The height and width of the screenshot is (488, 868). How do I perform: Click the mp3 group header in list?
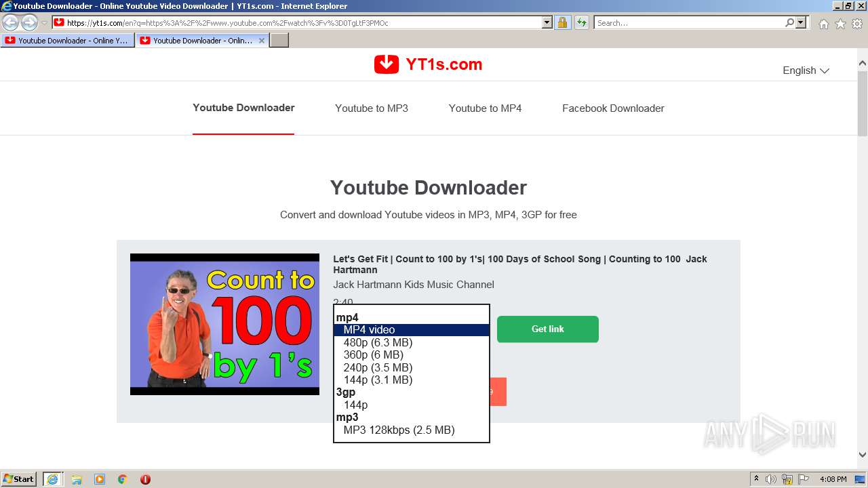pyautogui.click(x=347, y=417)
